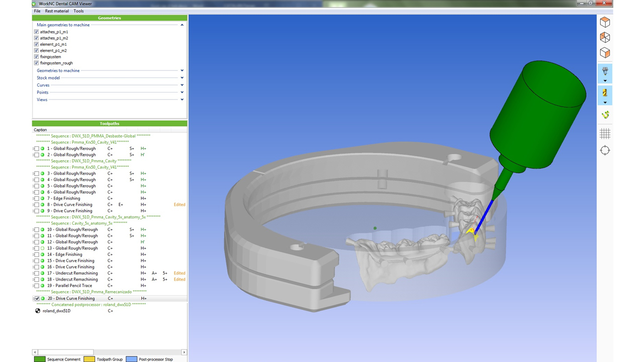This screenshot has width=644, height=362.
Task: Click the top-face cube view icon
Action: tap(605, 22)
